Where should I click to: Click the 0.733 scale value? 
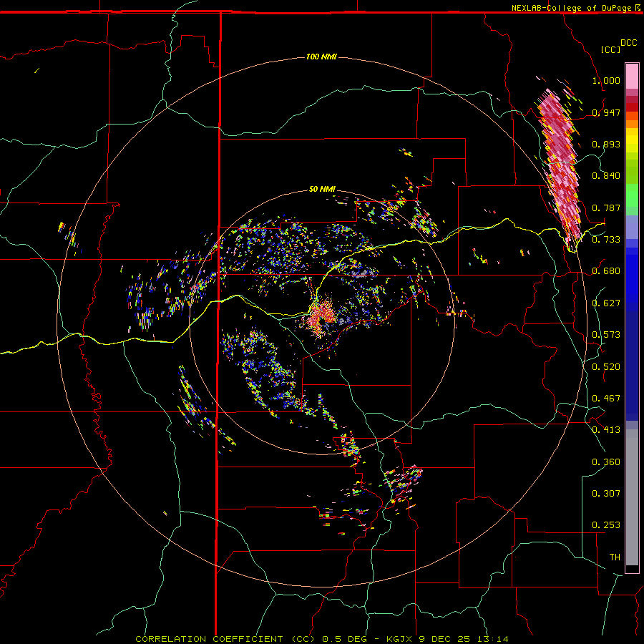click(x=606, y=240)
